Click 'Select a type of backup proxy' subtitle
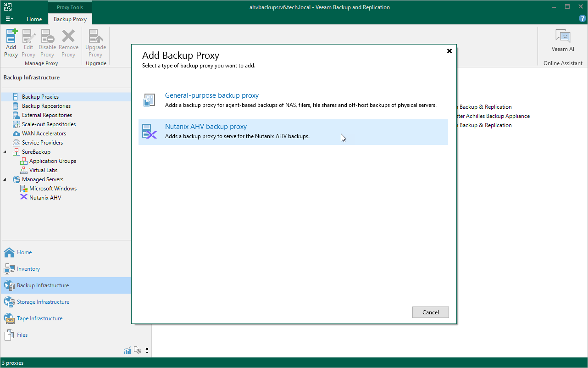The image size is (588, 368). [199, 66]
